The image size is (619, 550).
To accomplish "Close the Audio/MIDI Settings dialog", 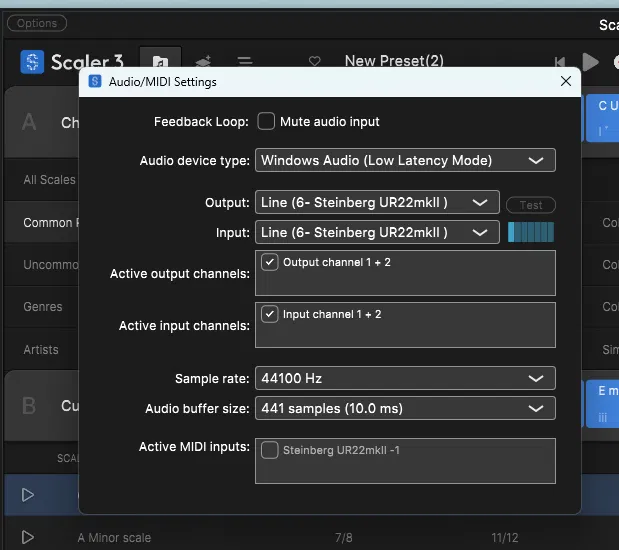I will coord(566,81).
